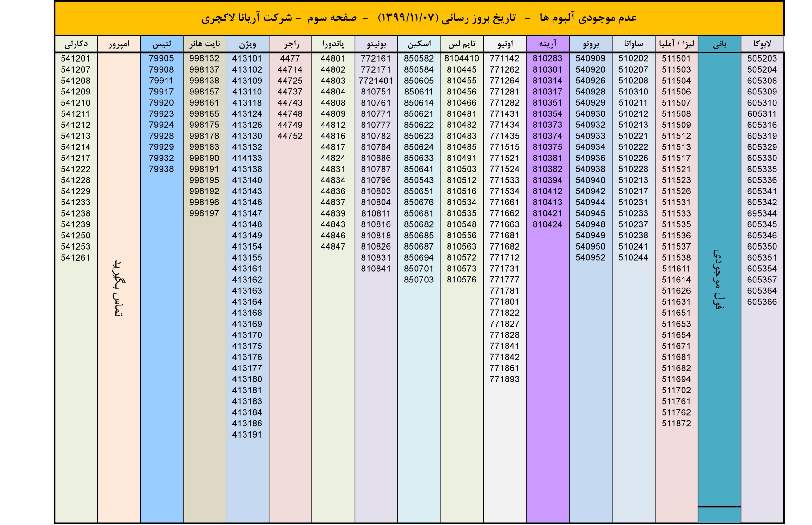Click code 771777

pos(504,280)
